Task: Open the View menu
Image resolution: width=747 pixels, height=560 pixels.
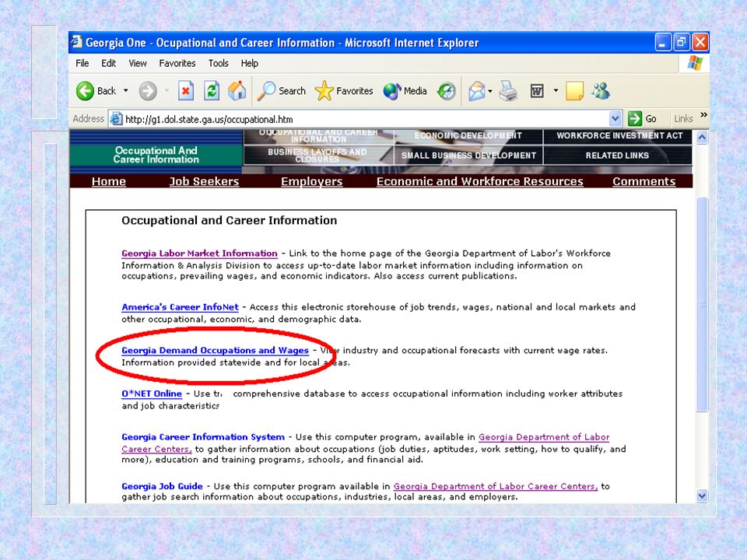Action: click(x=138, y=63)
